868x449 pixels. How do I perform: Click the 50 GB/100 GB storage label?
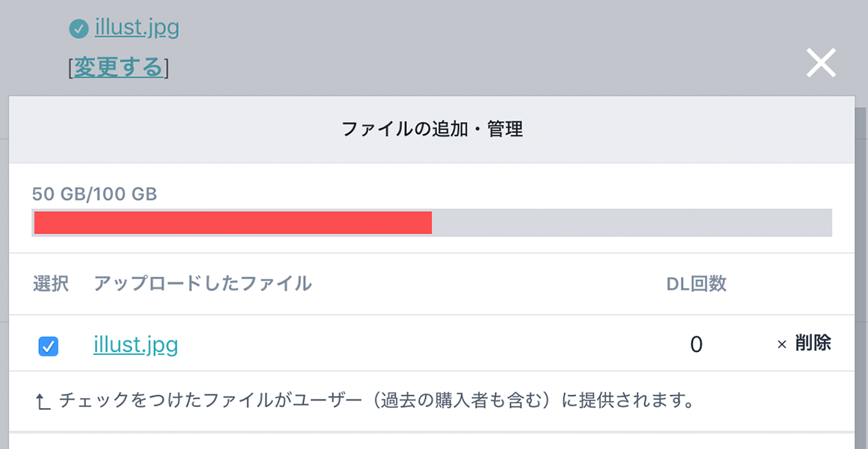coord(95,195)
